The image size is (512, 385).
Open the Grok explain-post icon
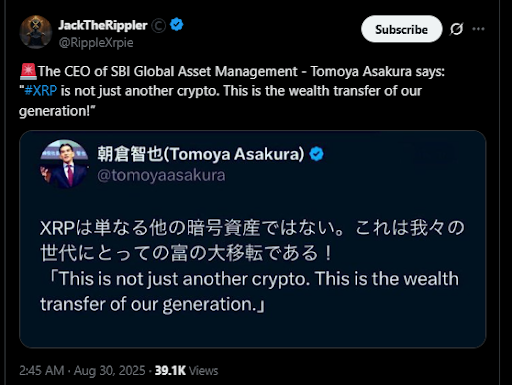[x=456, y=29]
